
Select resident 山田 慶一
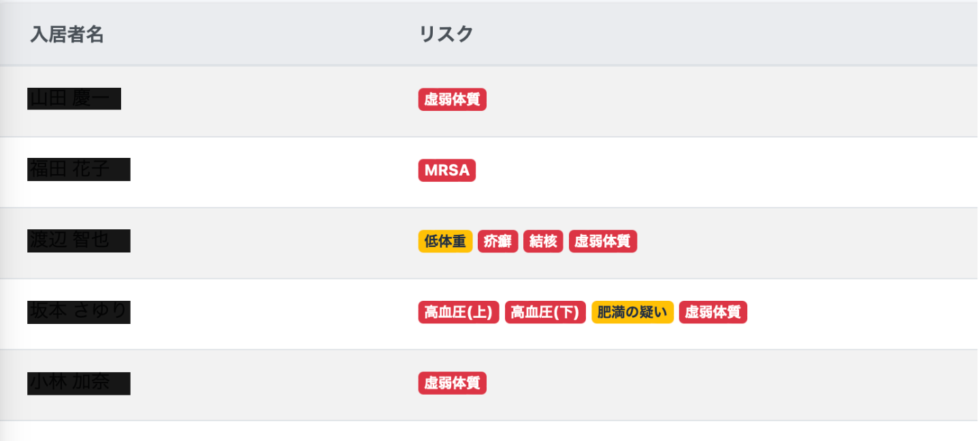pyautogui.click(x=73, y=98)
